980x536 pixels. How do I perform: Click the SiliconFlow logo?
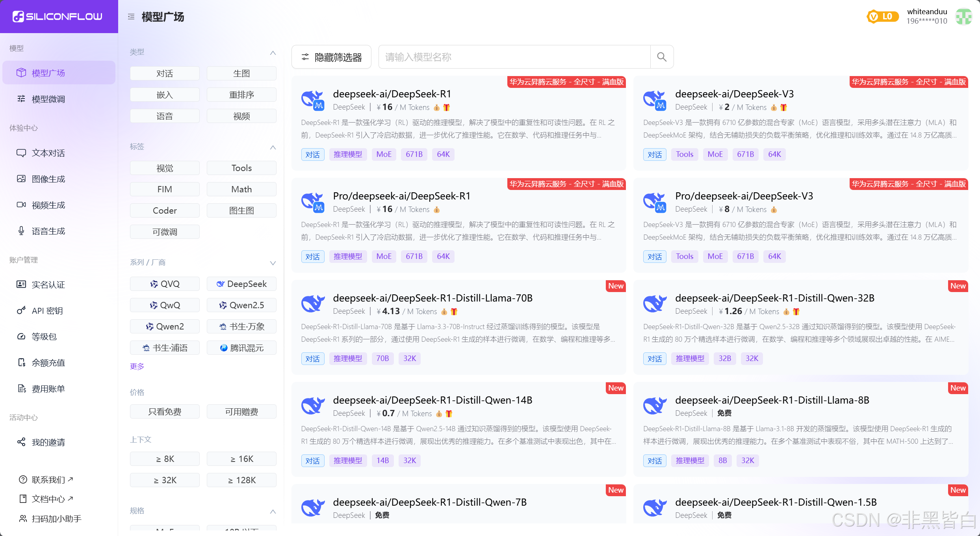58,17
